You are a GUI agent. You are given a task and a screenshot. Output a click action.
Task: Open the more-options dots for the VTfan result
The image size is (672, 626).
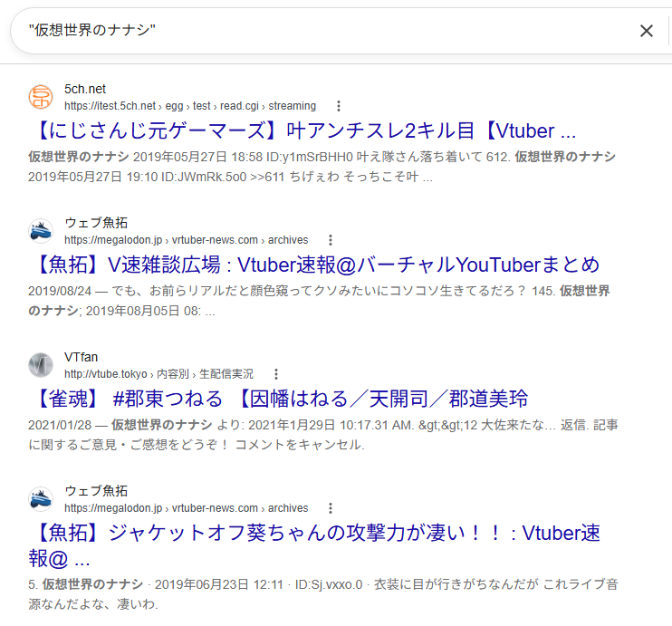276,374
